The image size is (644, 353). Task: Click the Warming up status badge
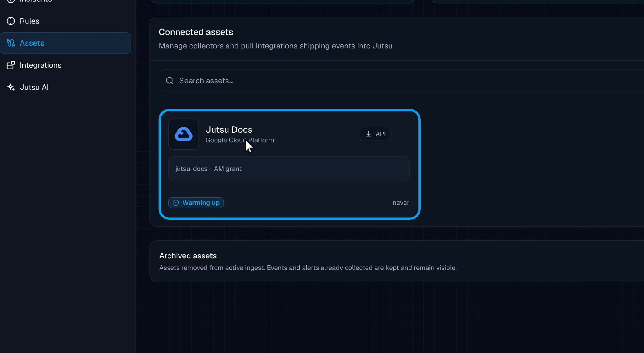pyautogui.click(x=196, y=203)
